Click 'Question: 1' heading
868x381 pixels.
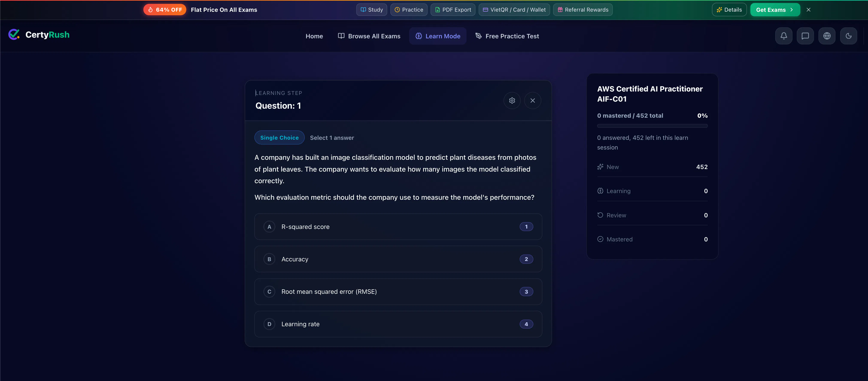(278, 106)
